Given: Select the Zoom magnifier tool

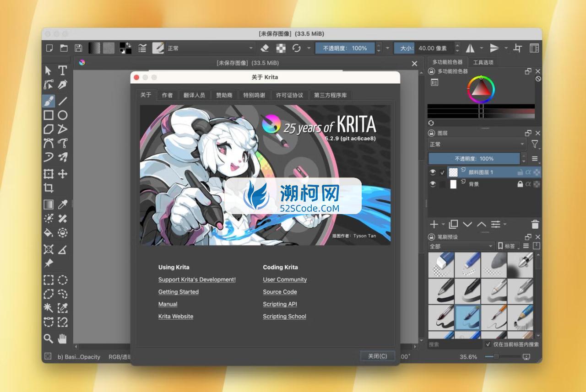Looking at the screenshot, I should 49,338.
